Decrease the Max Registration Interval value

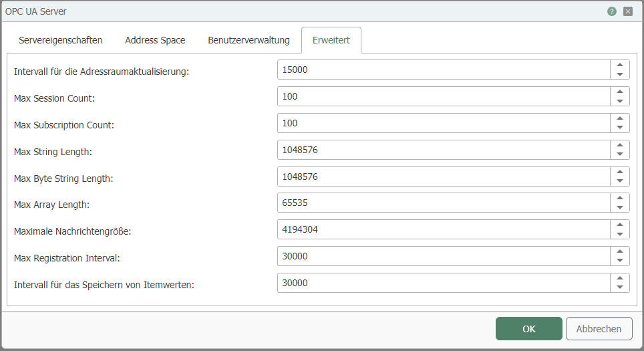tap(620, 261)
